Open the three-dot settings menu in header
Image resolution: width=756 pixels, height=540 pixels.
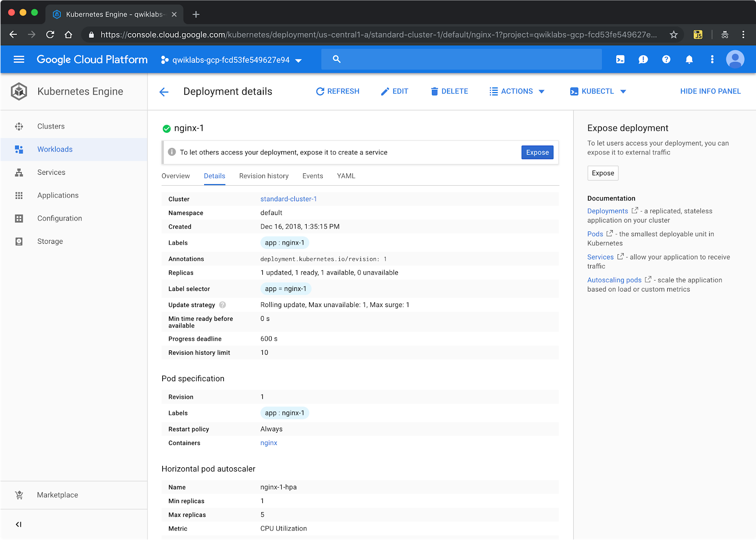point(712,60)
